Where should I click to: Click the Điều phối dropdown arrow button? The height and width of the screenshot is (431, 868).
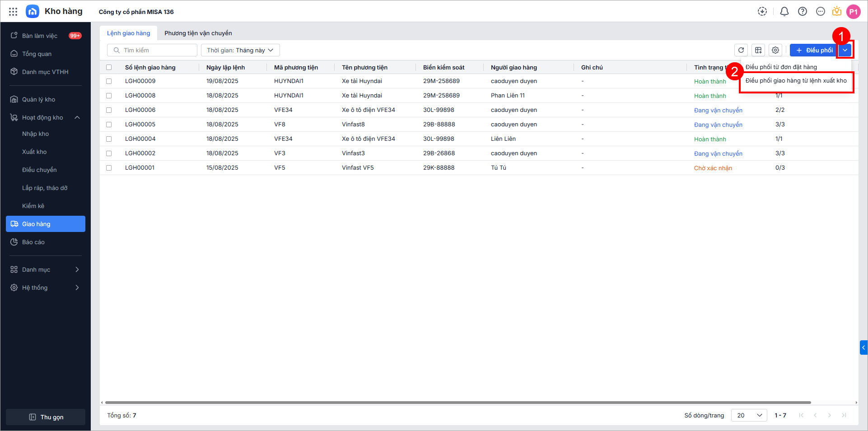click(845, 50)
